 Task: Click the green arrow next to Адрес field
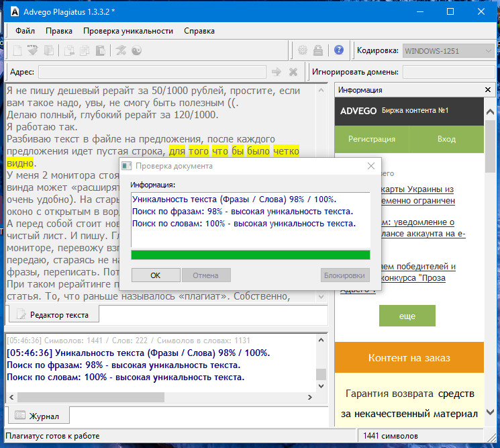click(x=277, y=72)
